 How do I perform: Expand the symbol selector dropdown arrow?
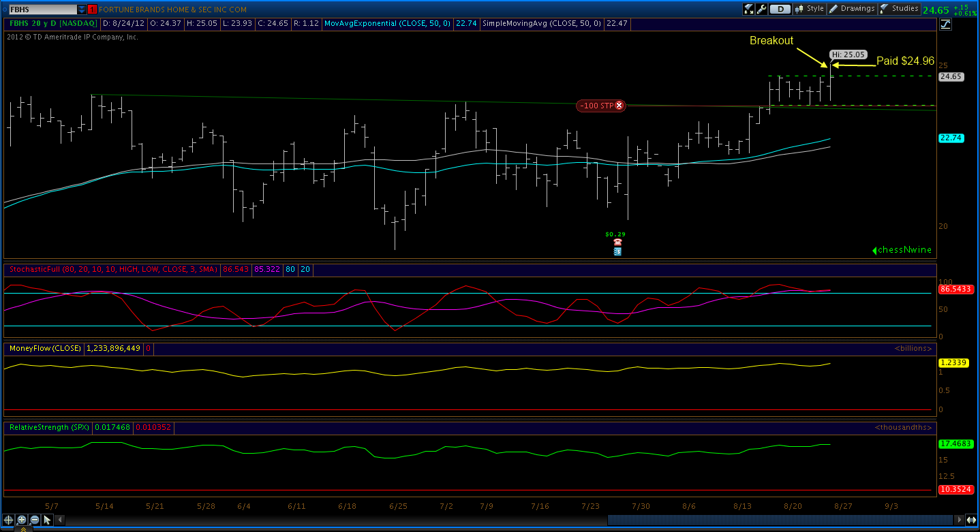(x=82, y=10)
